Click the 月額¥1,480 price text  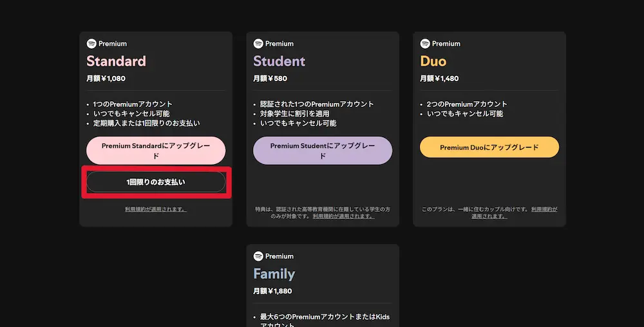(439, 79)
